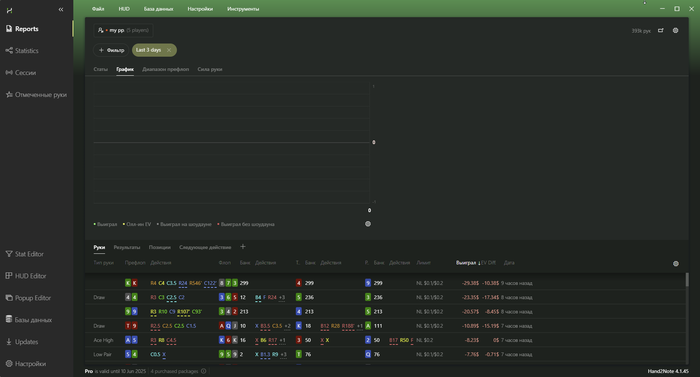The width and height of the screenshot is (700, 377).
Task: Switch to Позиции tab
Action: (x=160, y=247)
